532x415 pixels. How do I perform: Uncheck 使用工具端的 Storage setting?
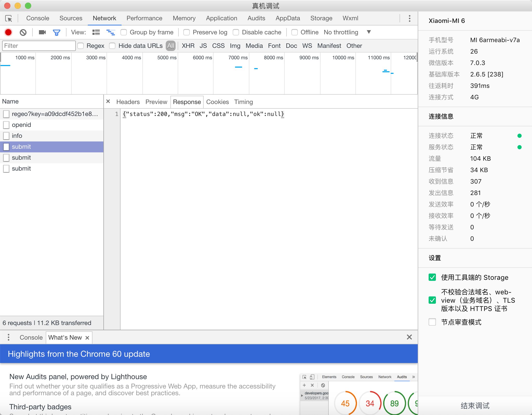(432, 277)
